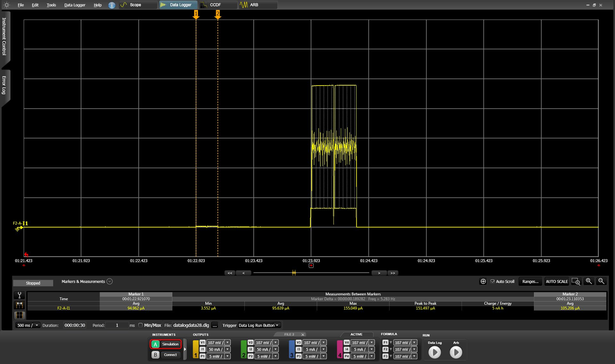Image resolution: width=615 pixels, height=364 pixels.
Task: Collapse the Markers & Measurements panel
Action: (x=109, y=282)
